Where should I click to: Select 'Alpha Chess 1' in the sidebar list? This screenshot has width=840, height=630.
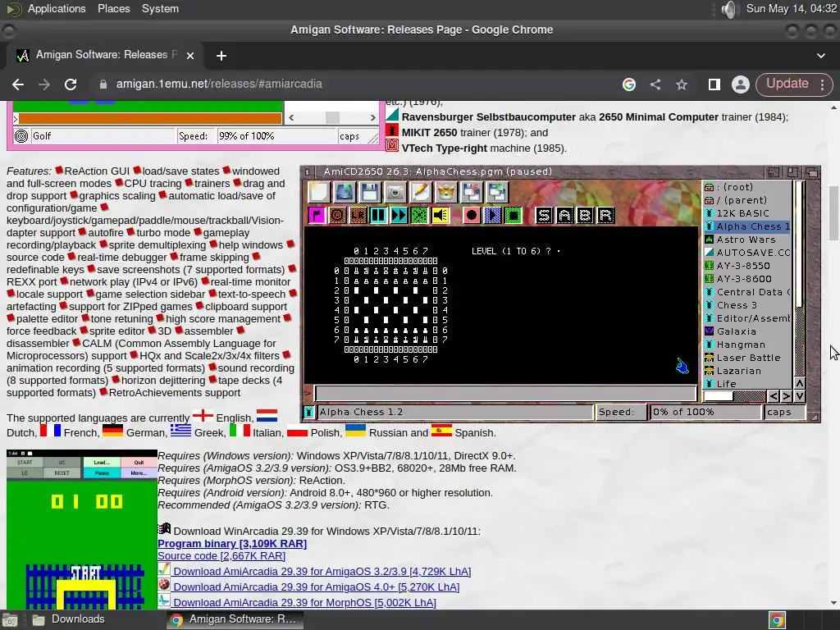click(x=747, y=226)
